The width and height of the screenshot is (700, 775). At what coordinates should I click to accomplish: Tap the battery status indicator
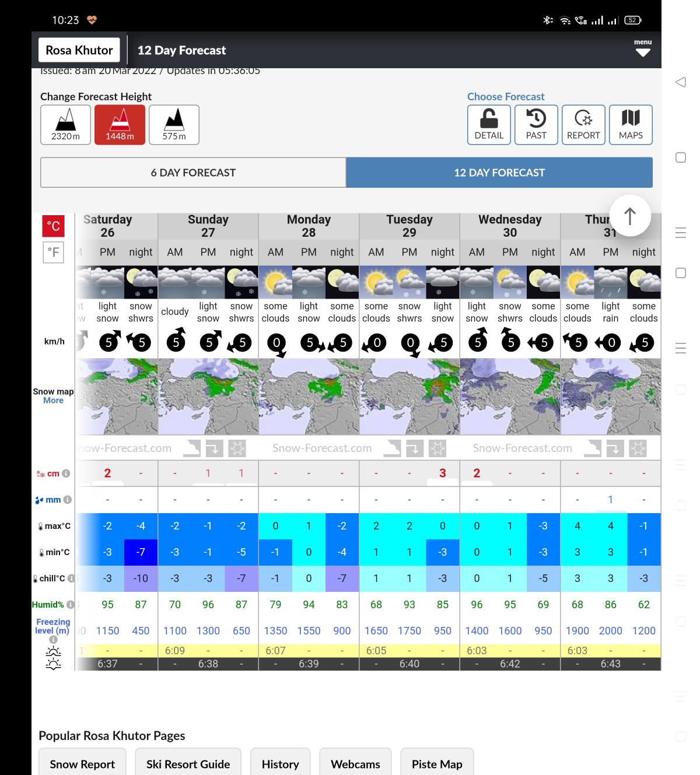pyautogui.click(x=632, y=20)
